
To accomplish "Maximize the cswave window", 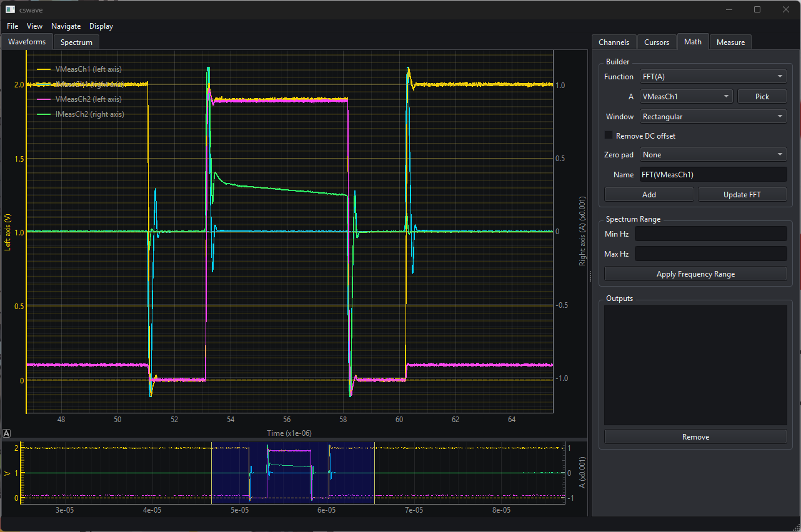I will (757, 9).
